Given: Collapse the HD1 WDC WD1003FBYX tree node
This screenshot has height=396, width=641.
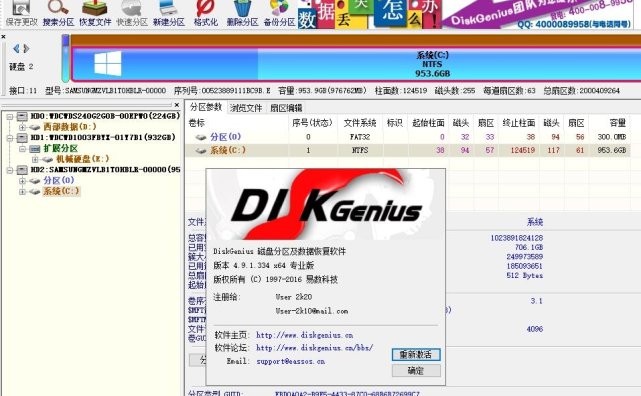Looking at the screenshot, I should click(x=10, y=138).
